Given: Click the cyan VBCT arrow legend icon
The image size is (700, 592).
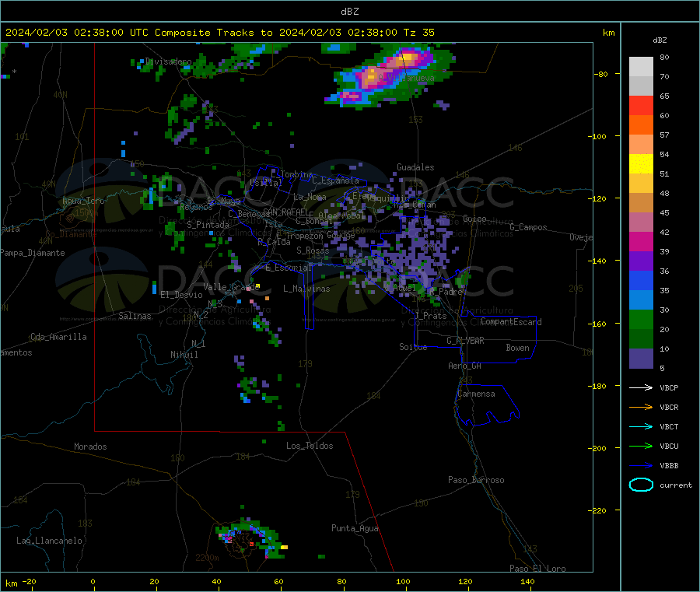Looking at the screenshot, I should point(641,427).
